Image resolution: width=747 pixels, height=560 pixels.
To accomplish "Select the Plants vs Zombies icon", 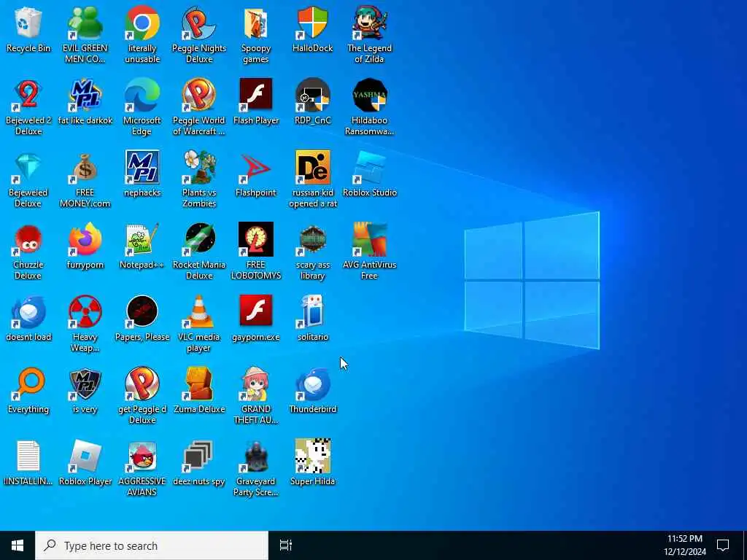I will (x=199, y=168).
